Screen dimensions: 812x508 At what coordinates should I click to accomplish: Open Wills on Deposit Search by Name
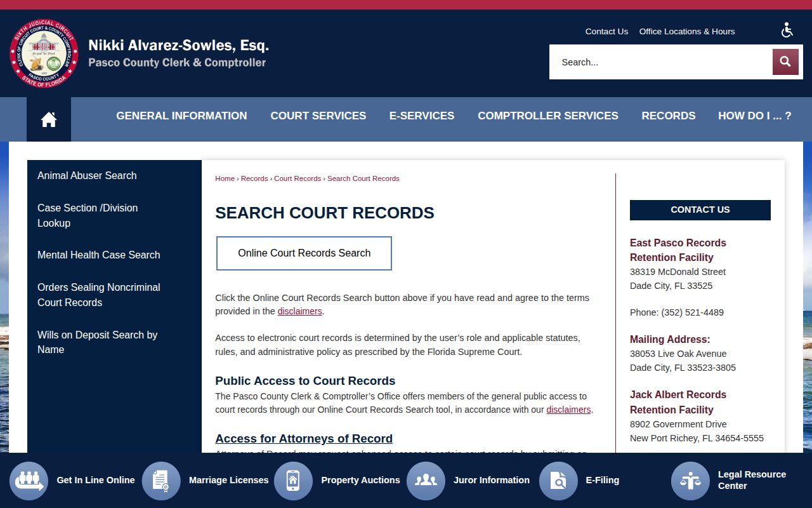(98, 342)
